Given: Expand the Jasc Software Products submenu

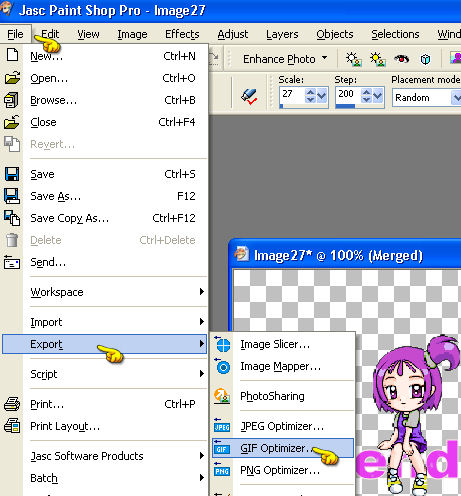Looking at the screenshot, I should point(202,455).
